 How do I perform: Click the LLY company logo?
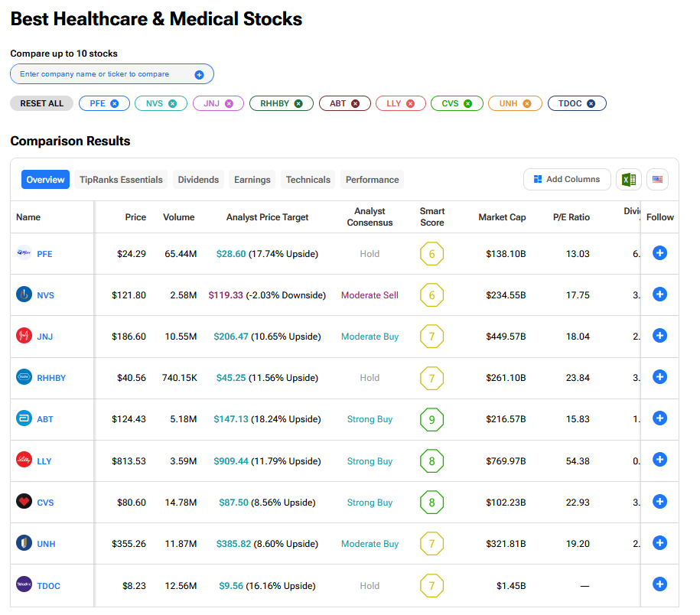[24, 460]
